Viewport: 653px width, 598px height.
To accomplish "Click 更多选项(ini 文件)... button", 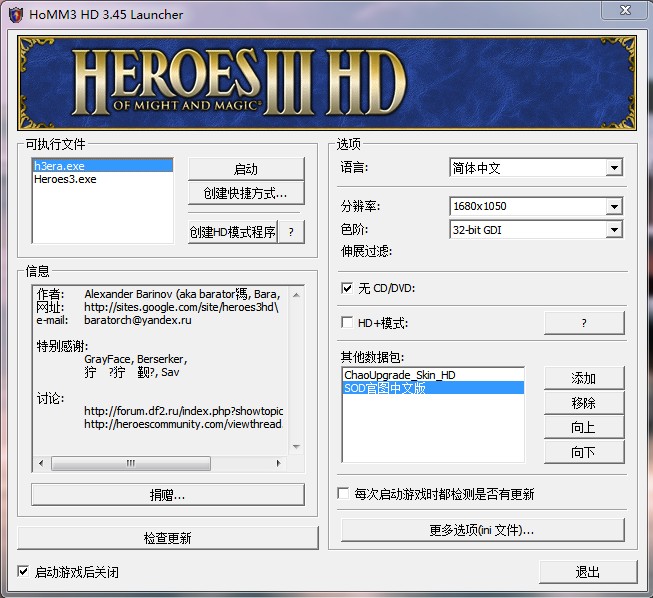I will point(483,530).
